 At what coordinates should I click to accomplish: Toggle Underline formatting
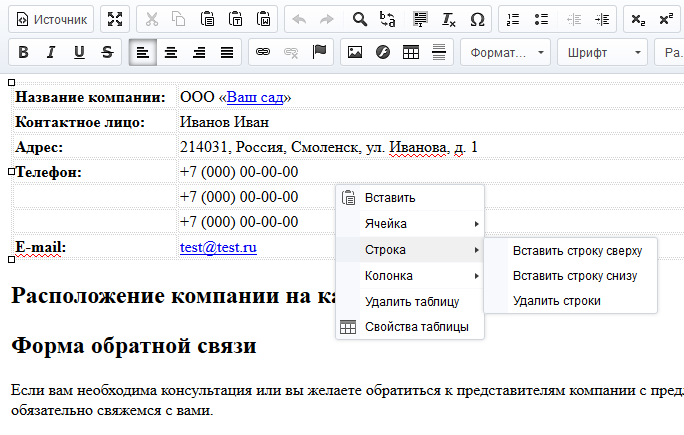pos(79,51)
